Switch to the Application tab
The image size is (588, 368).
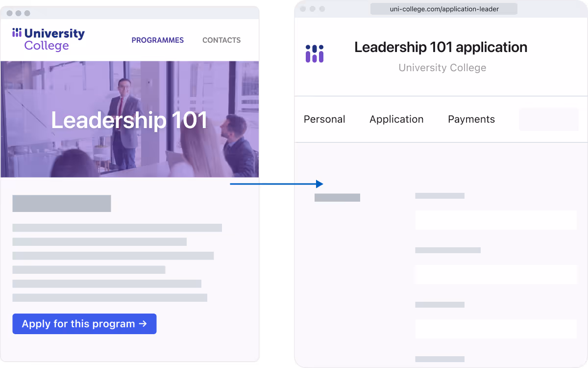(396, 119)
